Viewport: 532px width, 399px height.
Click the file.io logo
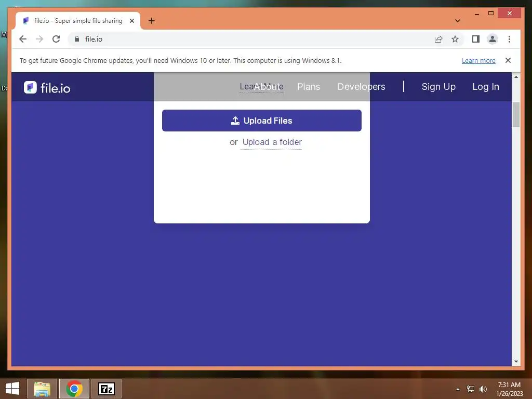pyautogui.click(x=47, y=88)
